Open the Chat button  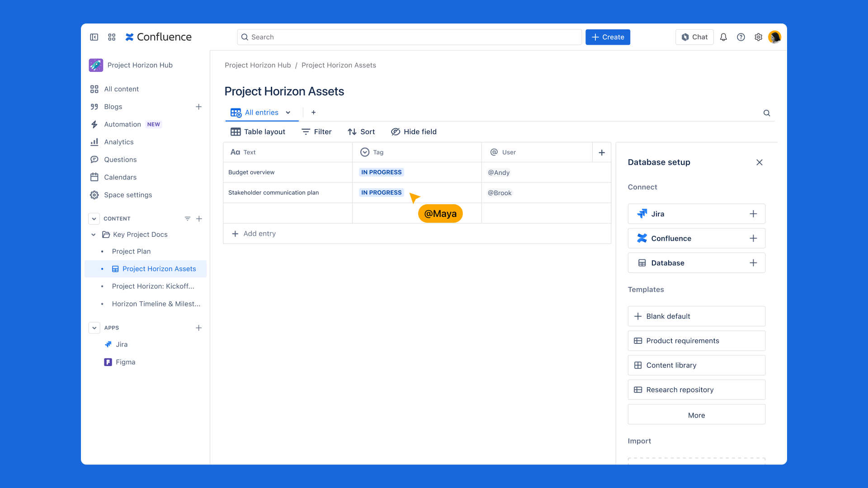694,37
